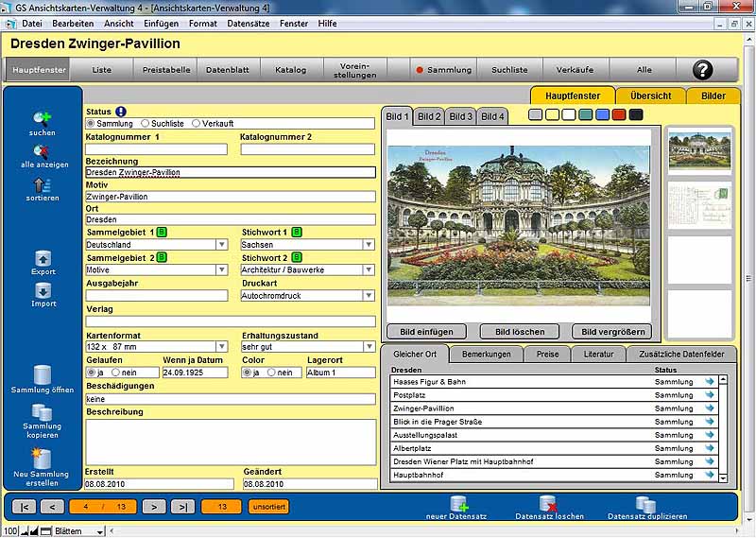Screen dimensions: 756x538
Task: Click Bild löschen button
Action: click(520, 332)
